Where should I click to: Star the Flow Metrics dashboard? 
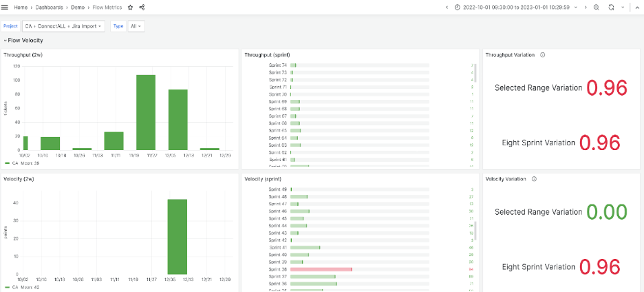click(130, 7)
